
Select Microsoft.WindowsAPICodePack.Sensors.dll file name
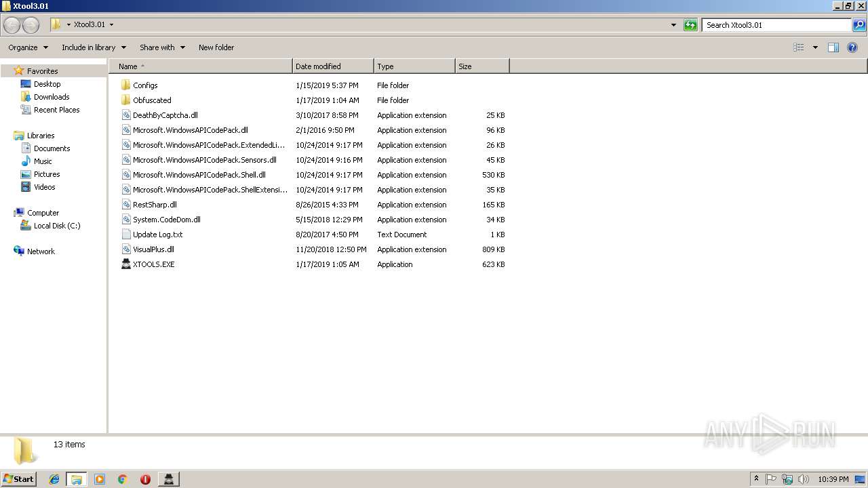pyautogui.click(x=205, y=160)
